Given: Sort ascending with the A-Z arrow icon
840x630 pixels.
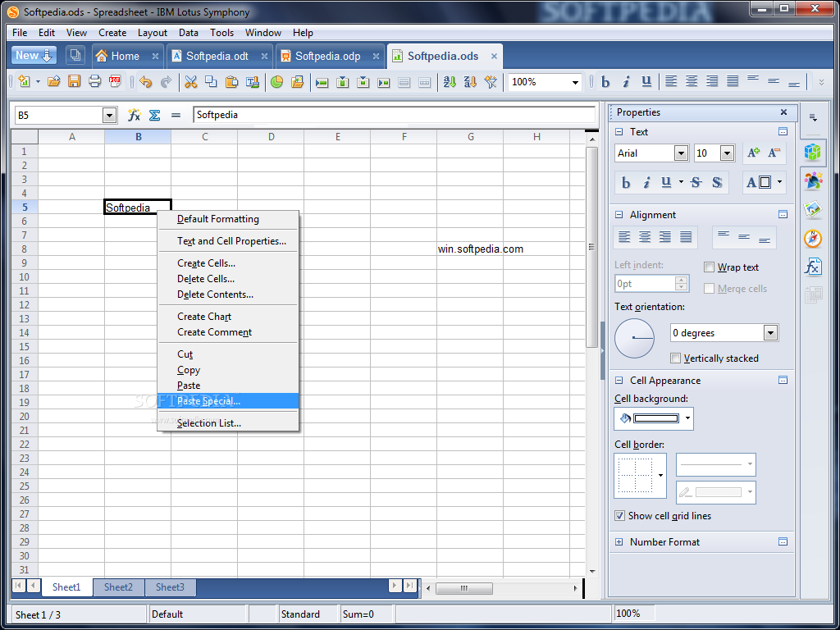Looking at the screenshot, I should point(450,81).
